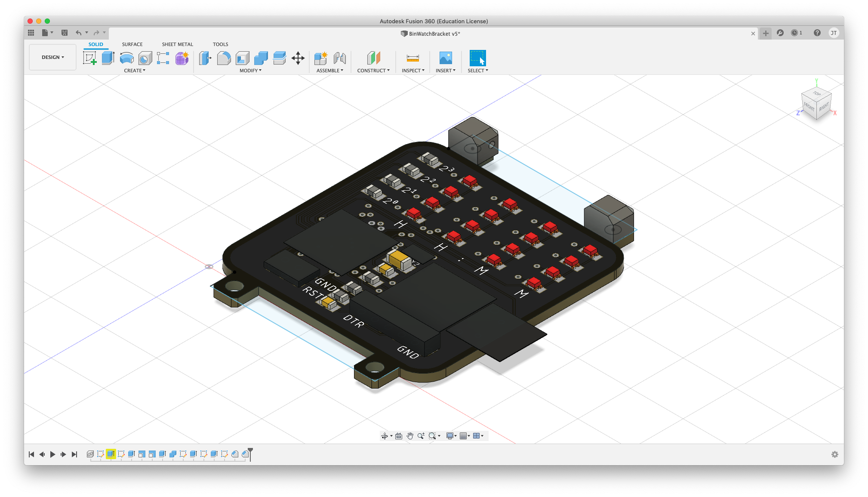The width and height of the screenshot is (868, 497).
Task: Click the New Component icon
Action: (x=321, y=58)
